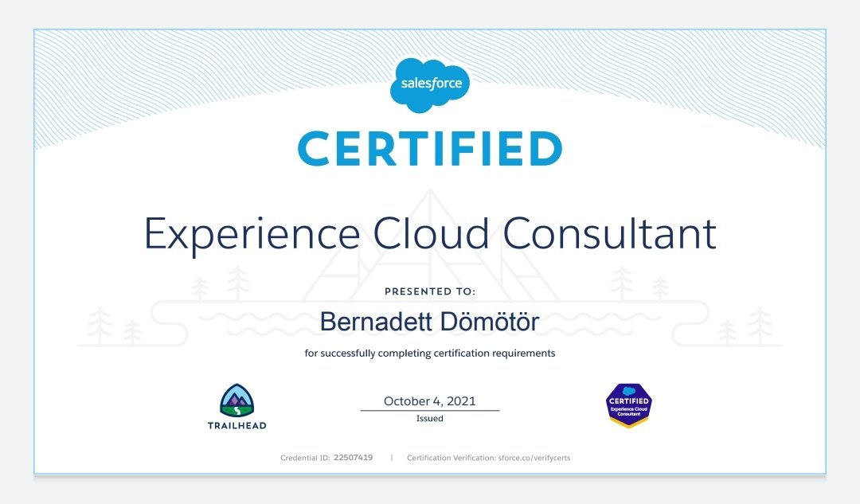The image size is (860, 504).
Task: Click the Salesforce cloud logo
Action: click(x=430, y=84)
